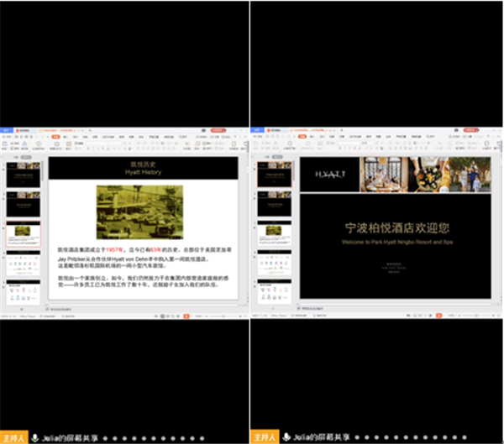The width and height of the screenshot is (504, 444).
Task: Click the microphone icon beside left Julia screen-share label
Action: (34, 437)
